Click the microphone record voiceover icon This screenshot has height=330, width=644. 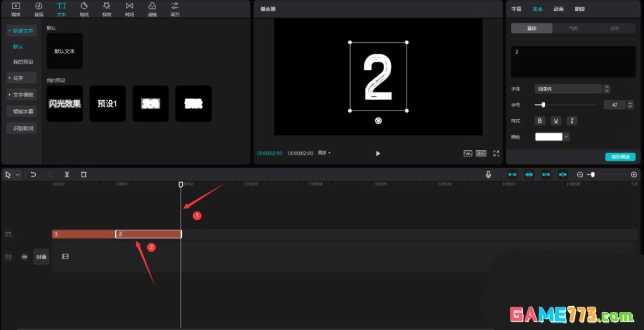pos(488,174)
